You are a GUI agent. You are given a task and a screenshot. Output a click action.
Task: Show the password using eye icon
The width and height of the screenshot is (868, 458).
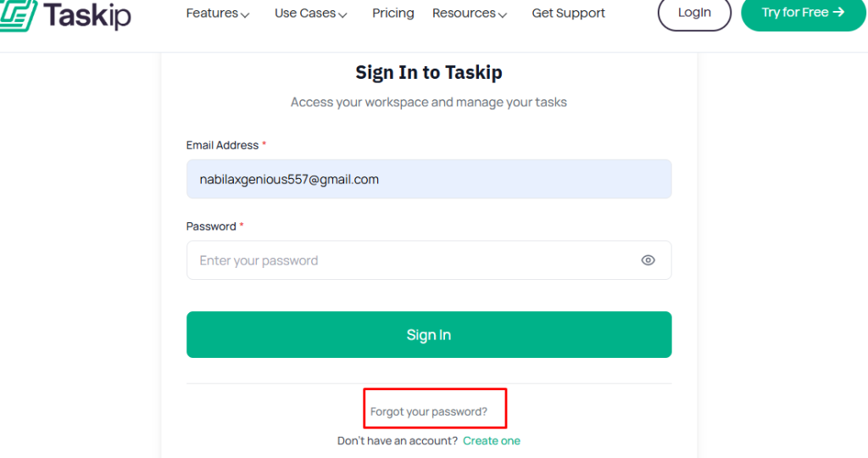pos(648,260)
